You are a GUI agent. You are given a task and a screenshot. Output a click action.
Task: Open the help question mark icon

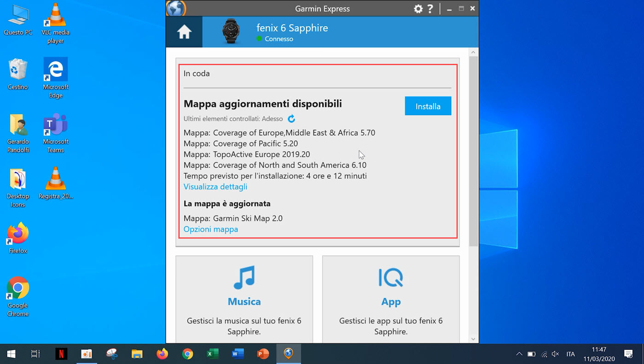(430, 9)
